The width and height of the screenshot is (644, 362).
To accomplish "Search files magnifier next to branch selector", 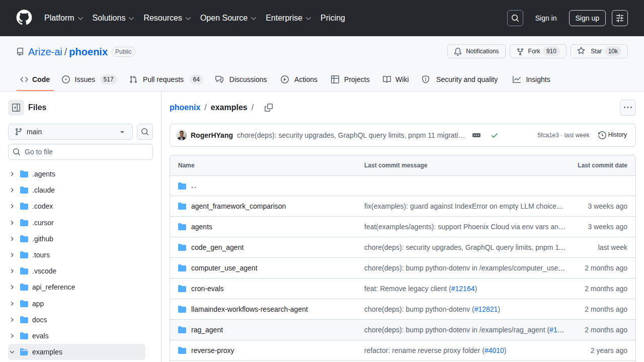I will tap(145, 132).
